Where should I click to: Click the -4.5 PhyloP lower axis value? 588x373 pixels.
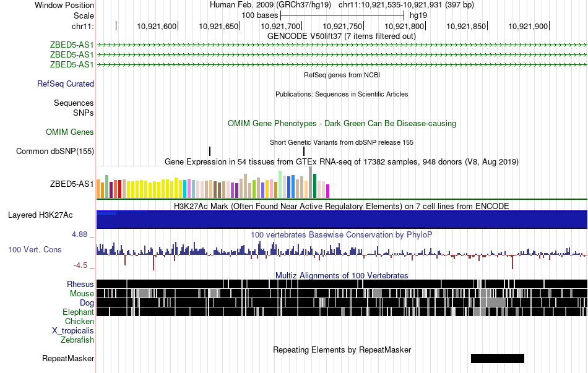pos(80,265)
